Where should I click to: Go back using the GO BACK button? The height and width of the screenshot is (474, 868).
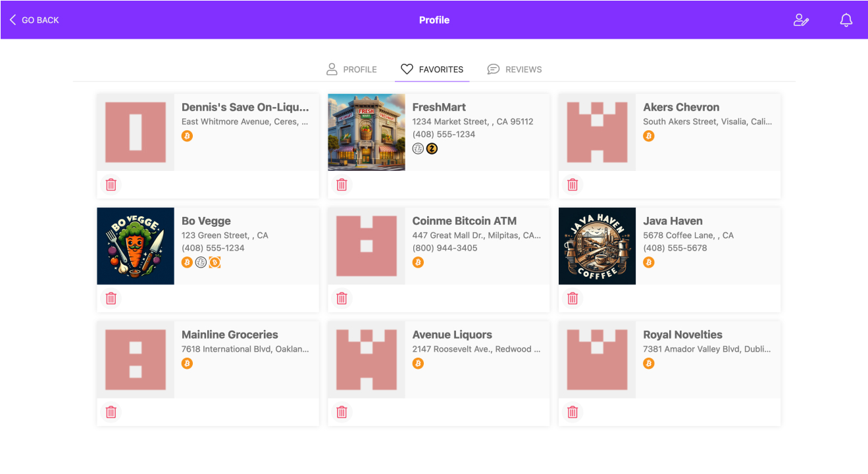34,20
